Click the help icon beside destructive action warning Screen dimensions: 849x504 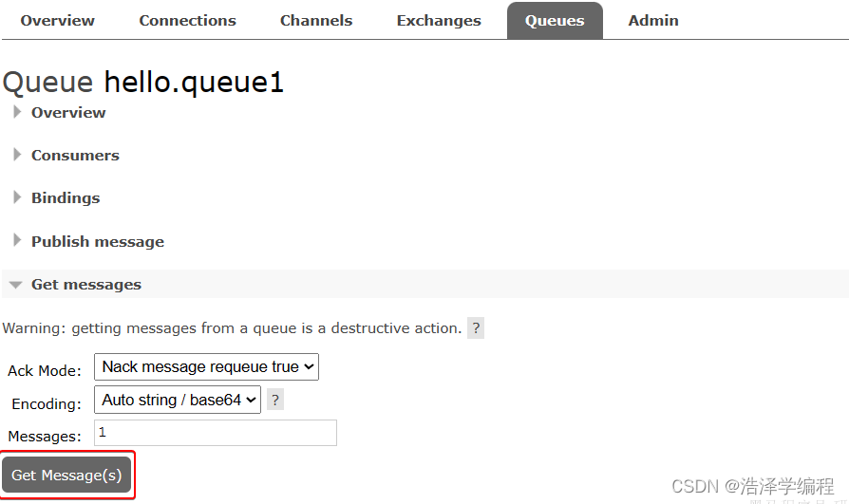pyautogui.click(x=476, y=328)
